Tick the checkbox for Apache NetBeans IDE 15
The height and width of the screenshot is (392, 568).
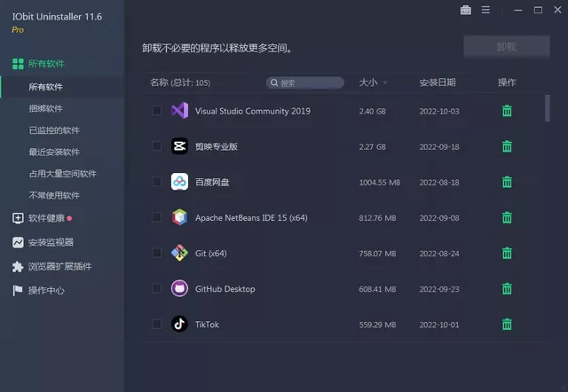click(x=156, y=217)
